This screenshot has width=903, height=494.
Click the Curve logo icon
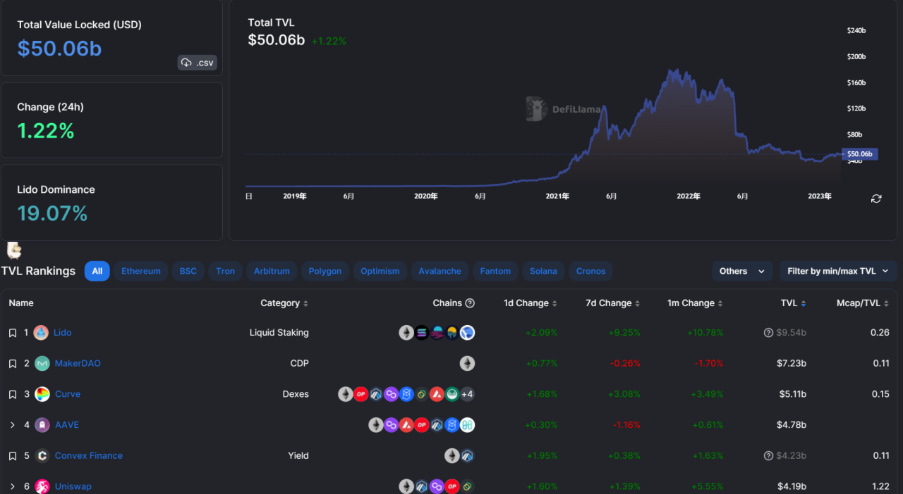42,394
